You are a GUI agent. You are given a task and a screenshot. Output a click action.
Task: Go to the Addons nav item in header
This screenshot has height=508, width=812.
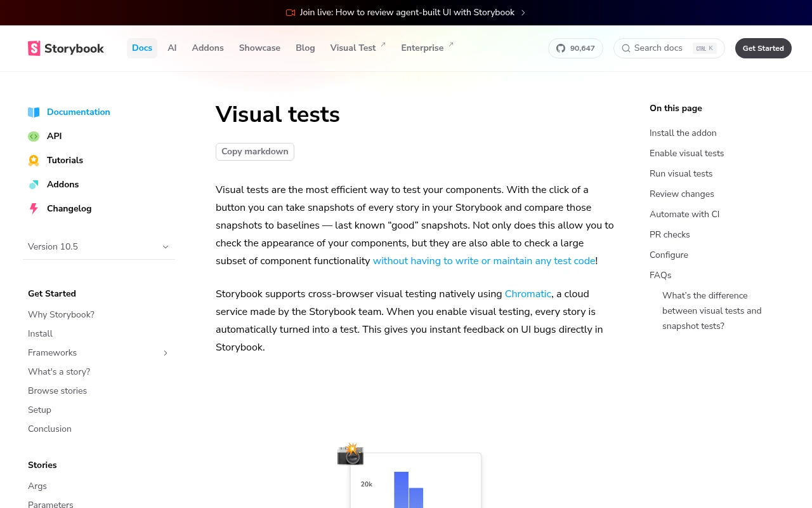coord(208,48)
